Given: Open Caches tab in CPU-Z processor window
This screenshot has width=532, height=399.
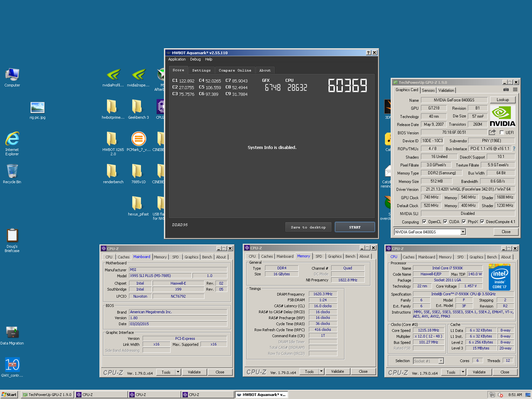Looking at the screenshot, I should click(409, 257).
